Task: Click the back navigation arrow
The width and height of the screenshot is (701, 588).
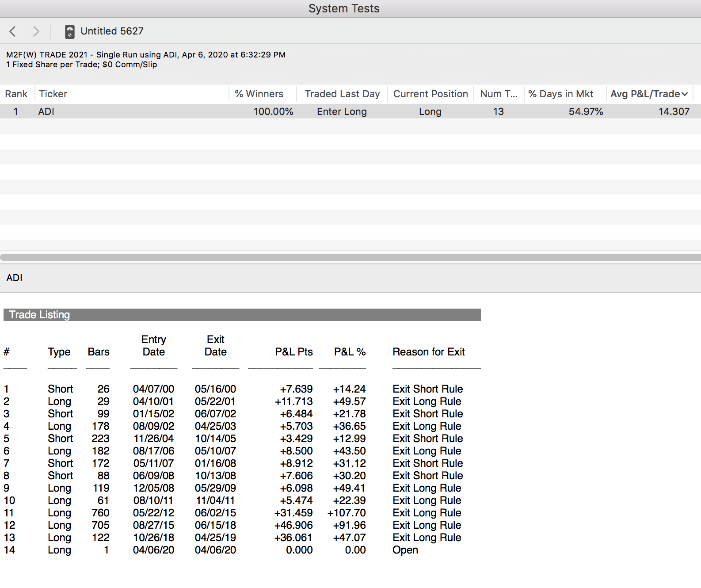Action: coord(12,31)
